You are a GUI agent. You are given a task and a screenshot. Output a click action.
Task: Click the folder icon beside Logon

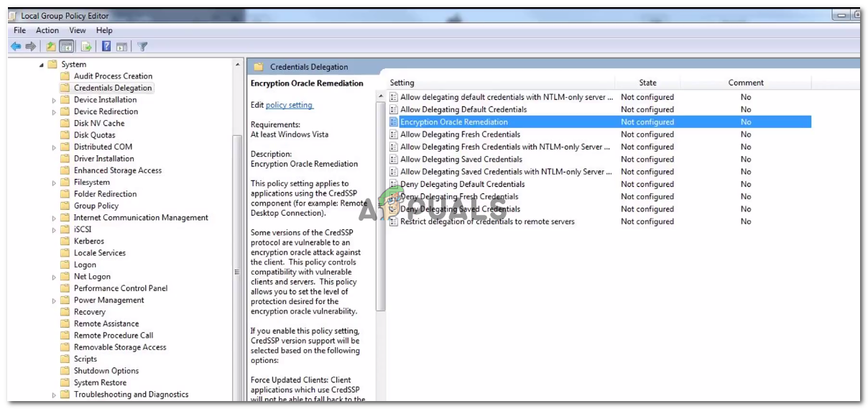[x=65, y=265]
